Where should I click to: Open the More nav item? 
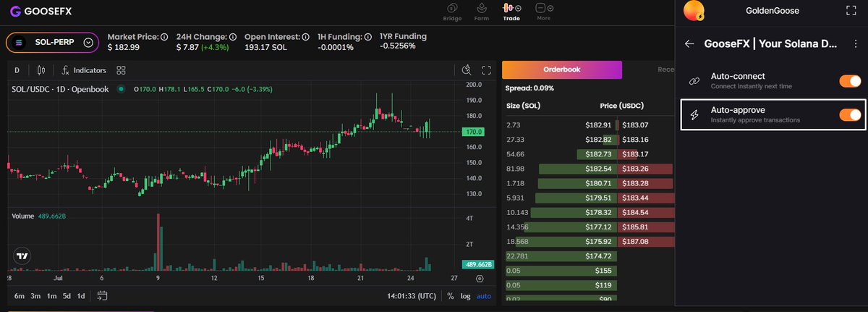pos(543,12)
